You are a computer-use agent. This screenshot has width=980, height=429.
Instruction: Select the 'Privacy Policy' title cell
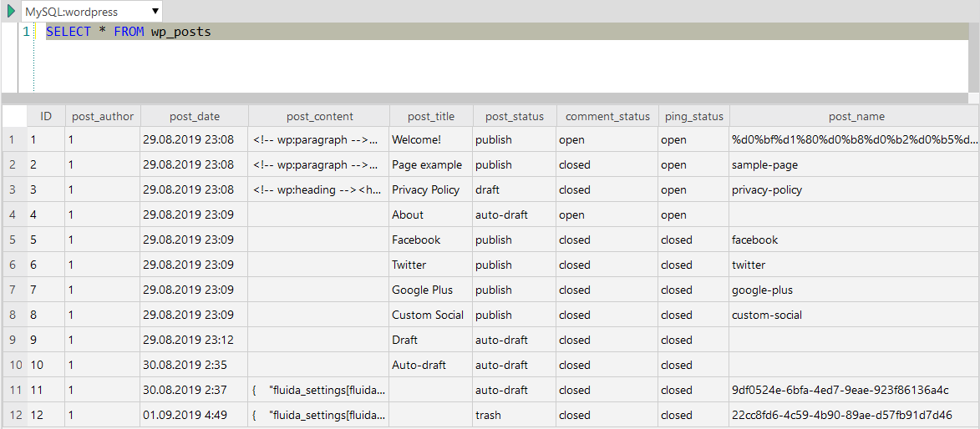point(430,189)
